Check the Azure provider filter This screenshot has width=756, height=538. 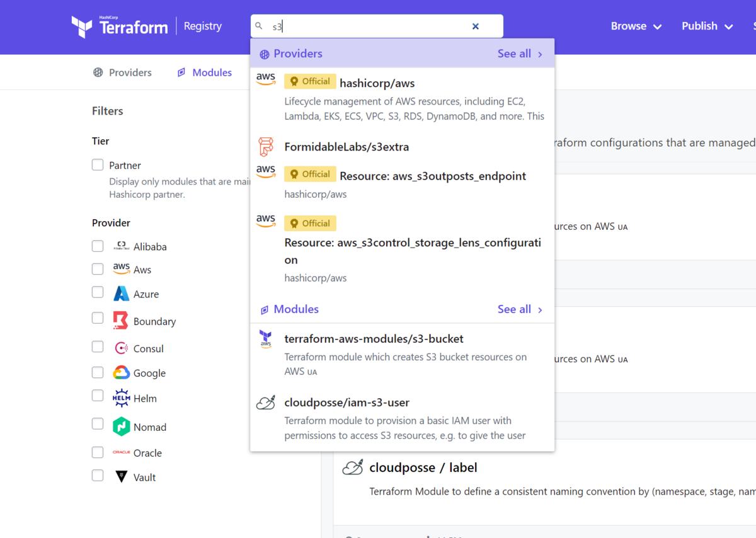pos(98,292)
